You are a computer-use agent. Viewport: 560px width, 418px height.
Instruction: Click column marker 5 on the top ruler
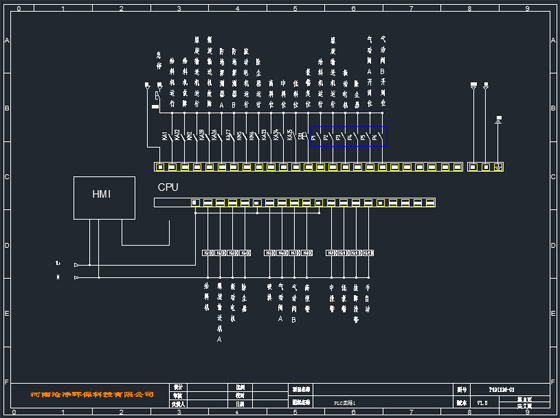[295, 8]
